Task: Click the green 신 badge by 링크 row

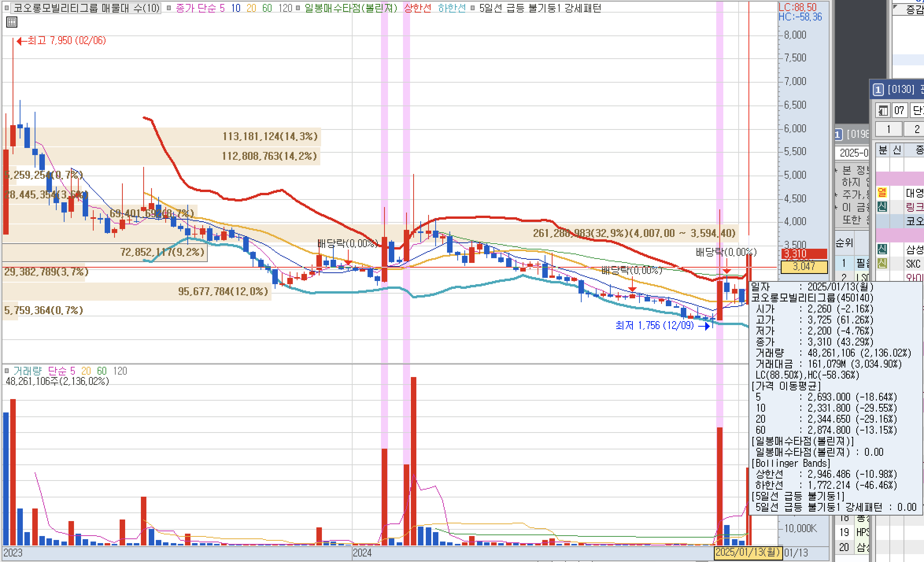Action: 882,207
